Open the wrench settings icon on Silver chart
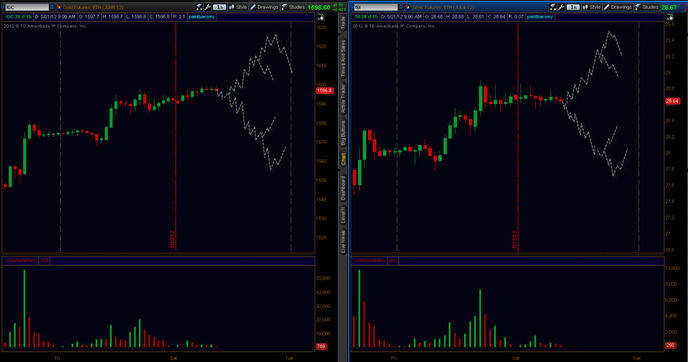Image resolution: width=688 pixels, height=362 pixels. coord(561,7)
